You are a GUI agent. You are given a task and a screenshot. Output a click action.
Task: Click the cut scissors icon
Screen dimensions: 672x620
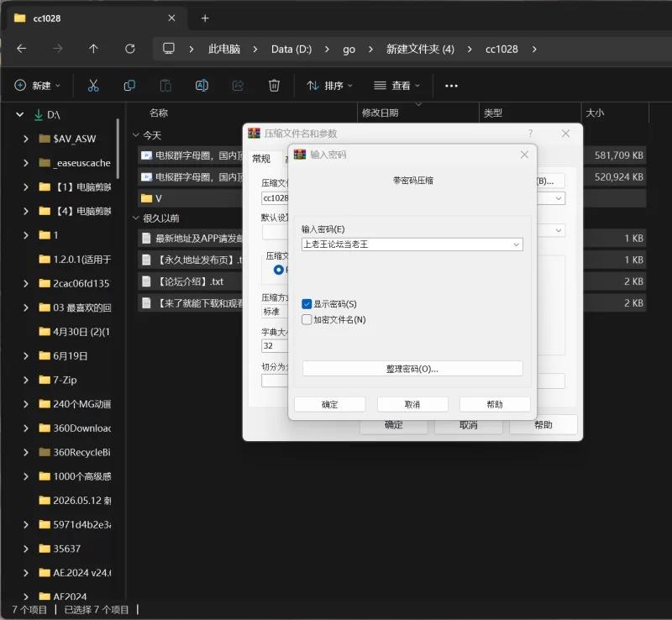[x=93, y=86]
